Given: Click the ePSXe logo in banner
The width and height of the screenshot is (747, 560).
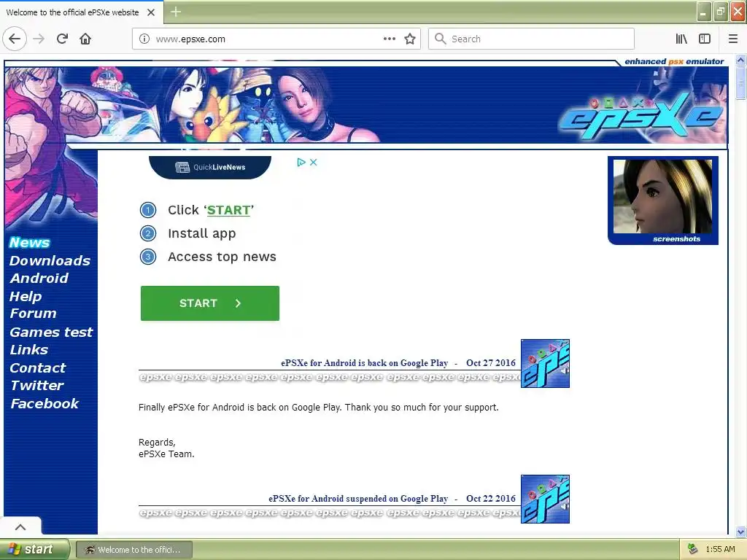Looking at the screenshot, I should pos(640,117).
